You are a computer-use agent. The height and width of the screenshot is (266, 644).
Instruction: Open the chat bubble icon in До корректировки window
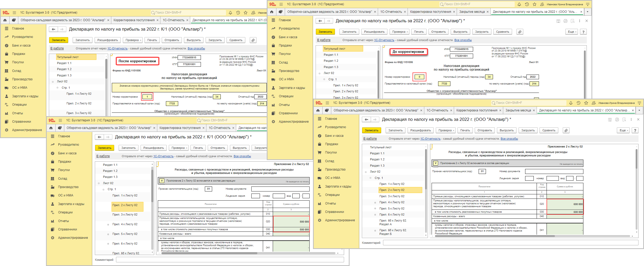(281, 12)
